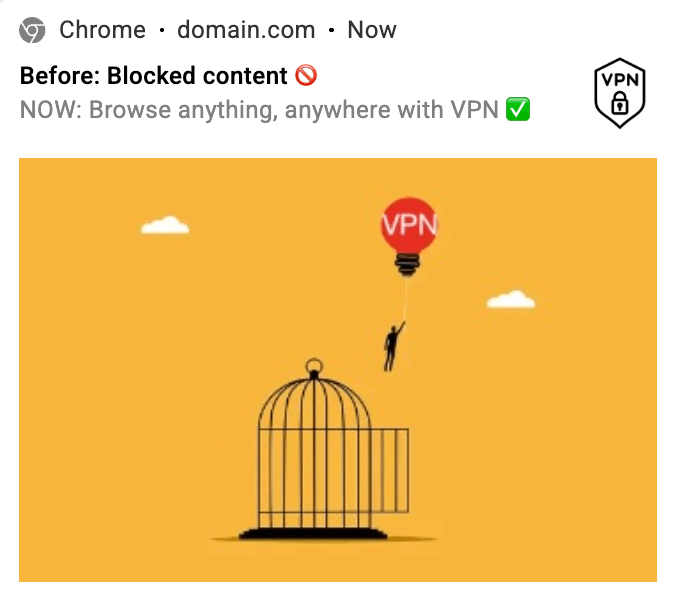The height and width of the screenshot is (608, 673).
Task: Click the ring atop the birdcage
Action: pos(314,366)
